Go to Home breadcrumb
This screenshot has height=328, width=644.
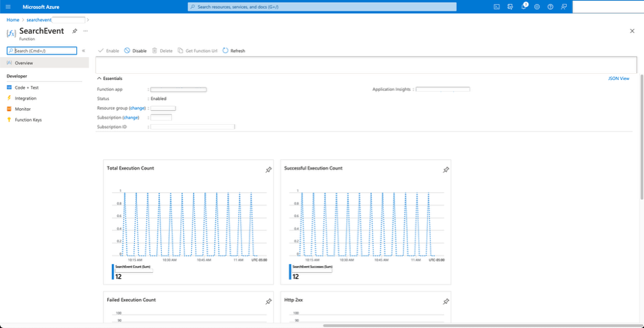click(13, 20)
